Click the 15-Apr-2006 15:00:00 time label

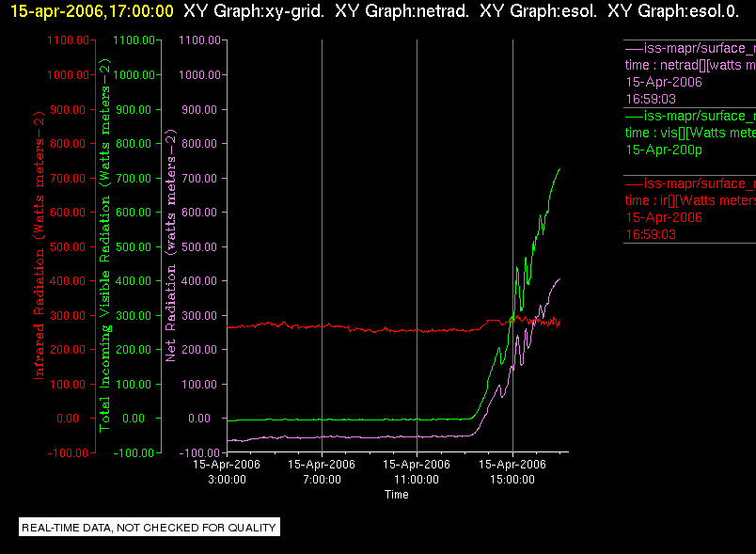tap(512, 472)
